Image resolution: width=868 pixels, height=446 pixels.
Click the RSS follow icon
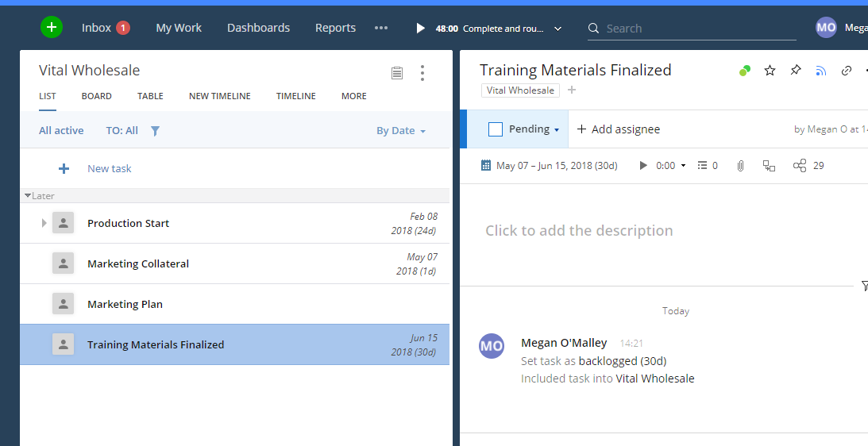coord(821,71)
